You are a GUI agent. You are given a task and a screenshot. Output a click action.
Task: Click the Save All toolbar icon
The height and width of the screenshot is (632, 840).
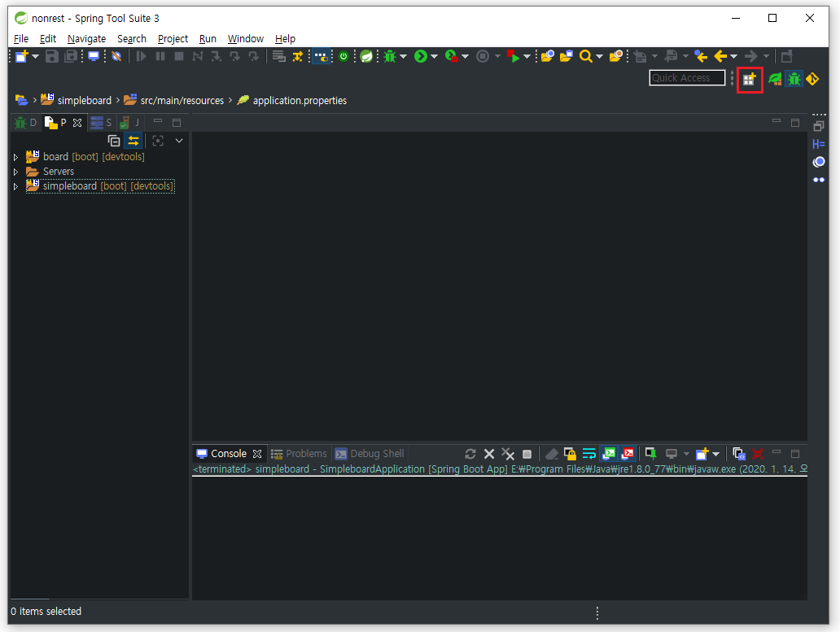coord(70,56)
